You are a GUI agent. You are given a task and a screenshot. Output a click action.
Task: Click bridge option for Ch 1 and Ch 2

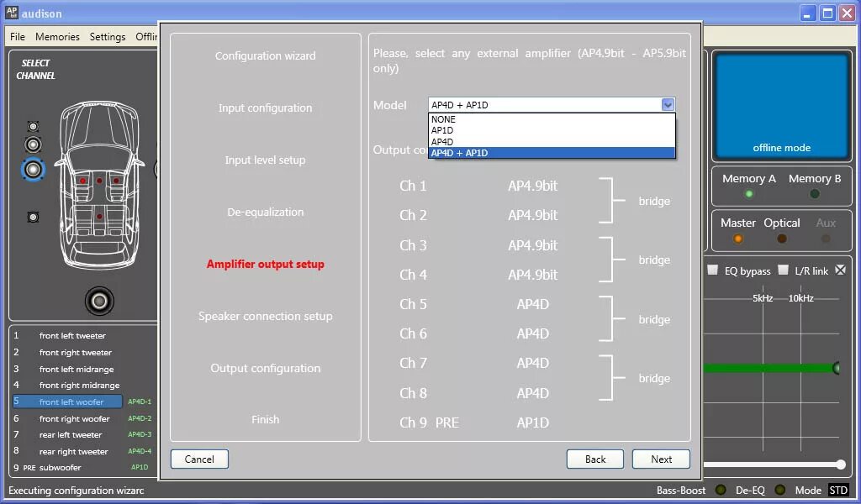pyautogui.click(x=654, y=202)
